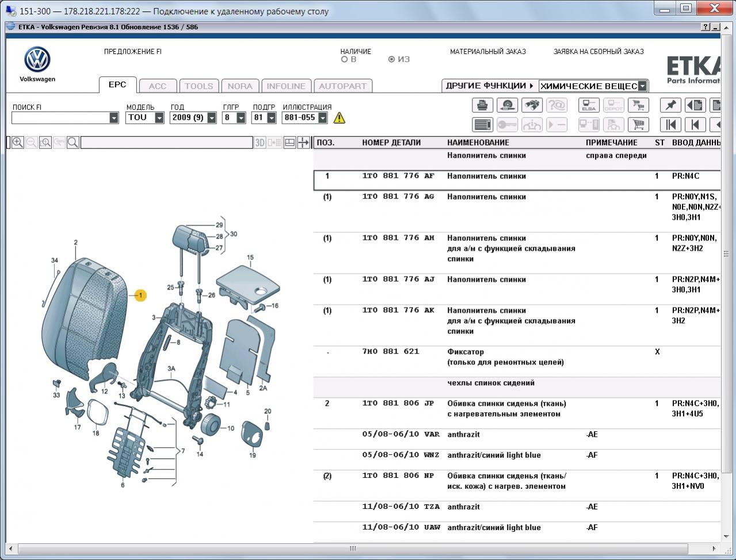
Task: Click the illustration search input field
Action: (x=166, y=143)
